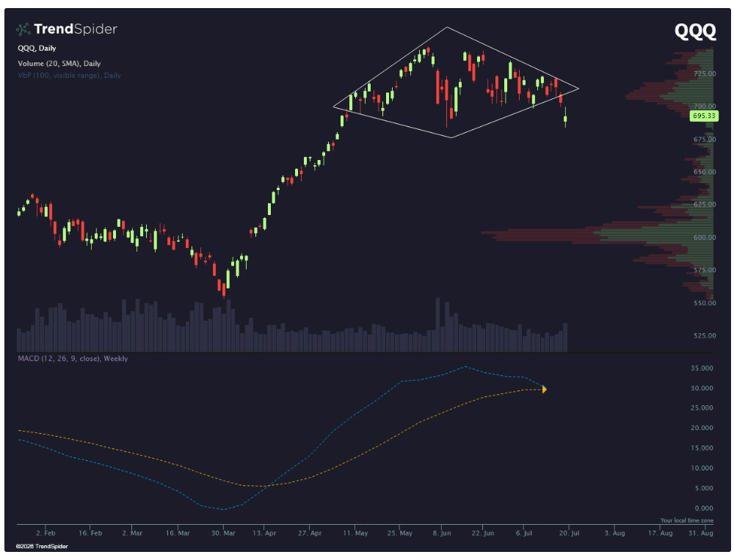Click the 575.00 price axis label
Screen dimensions: 734x560
tap(705, 270)
